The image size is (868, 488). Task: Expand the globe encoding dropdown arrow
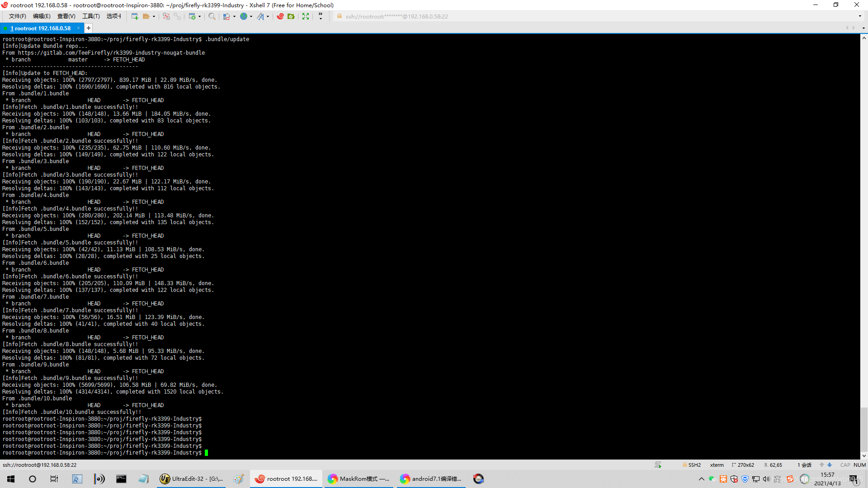click(251, 16)
